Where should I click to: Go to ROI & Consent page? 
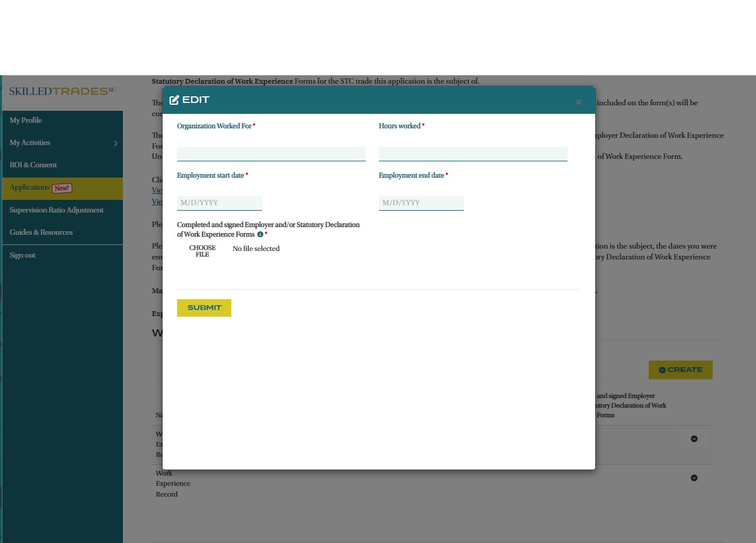33,165
